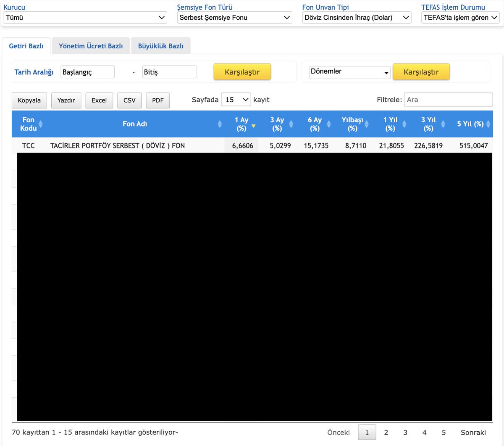Click Karşılaştır next to Dönemler
The width and height of the screenshot is (504, 446).
tap(421, 72)
